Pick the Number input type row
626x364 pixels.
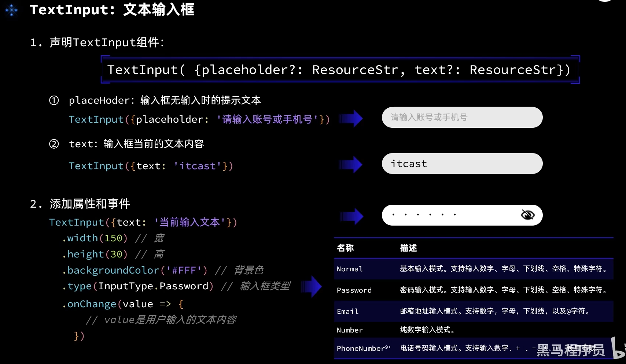point(473,330)
